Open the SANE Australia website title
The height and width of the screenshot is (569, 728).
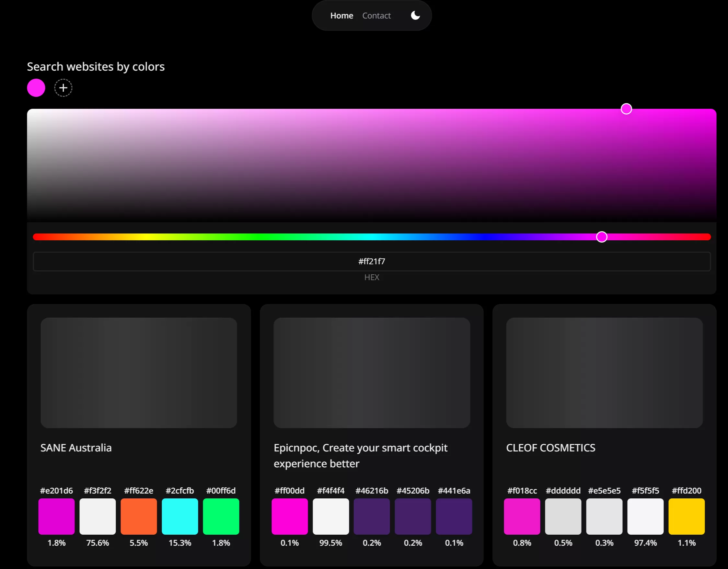76,448
